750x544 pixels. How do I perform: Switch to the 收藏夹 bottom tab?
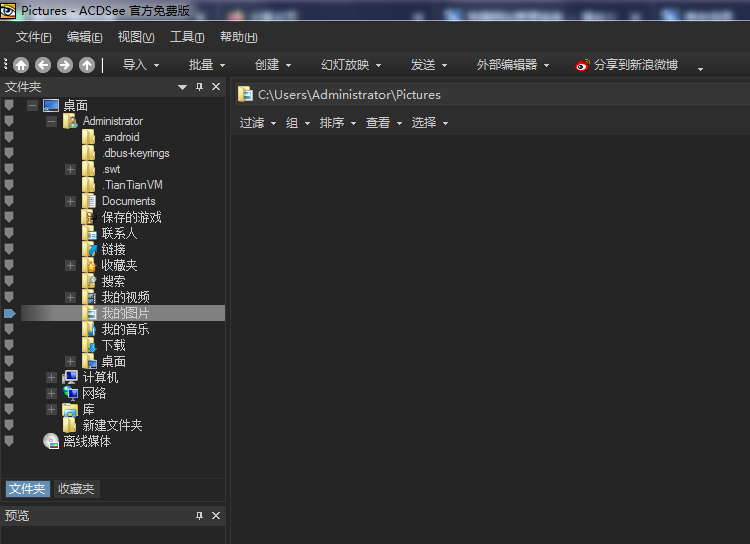click(76, 488)
